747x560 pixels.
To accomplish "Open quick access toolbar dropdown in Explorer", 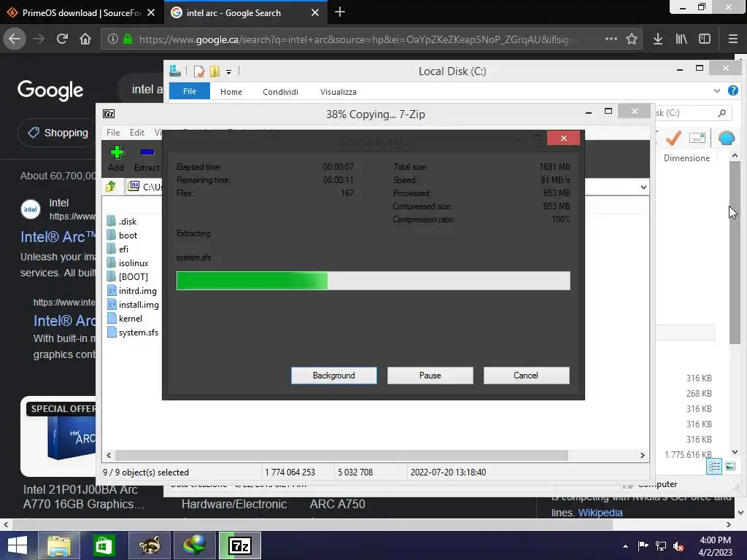I will [x=228, y=72].
